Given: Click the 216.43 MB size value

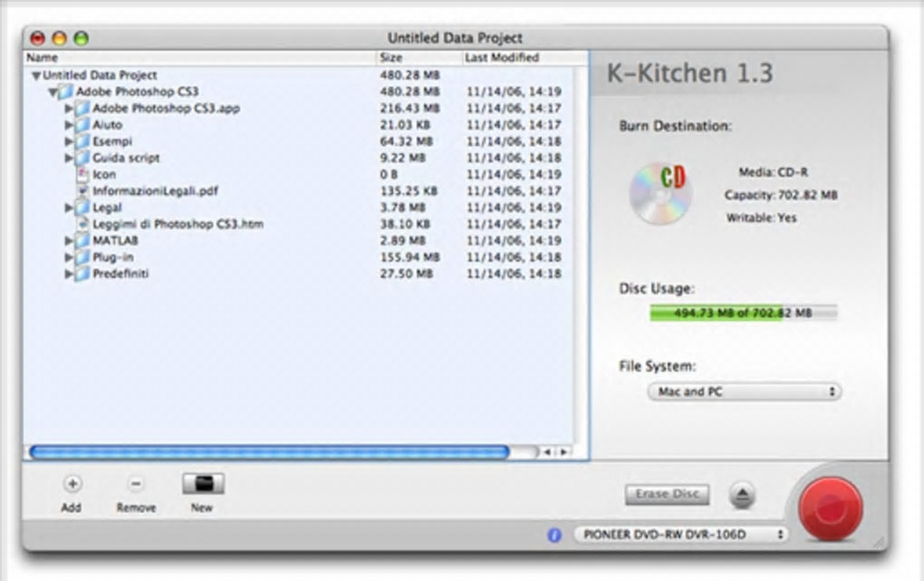Looking at the screenshot, I should tap(409, 109).
